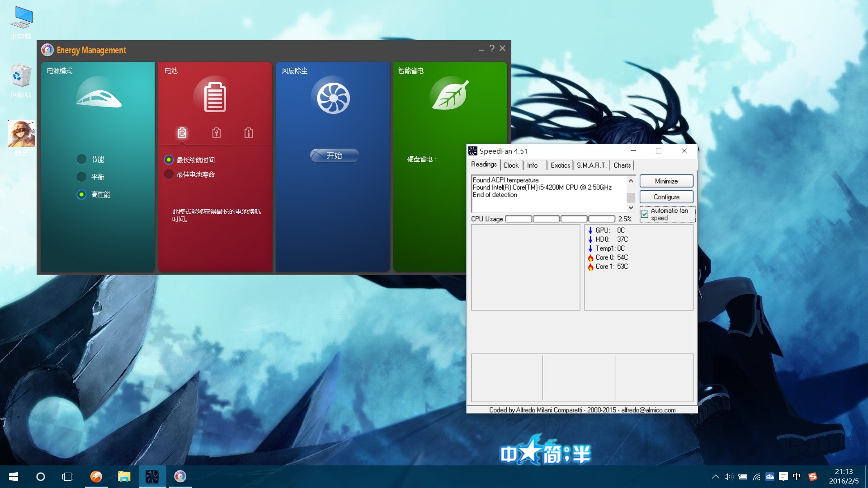
Task: Click the HD0: 37C reading
Action: (x=612, y=239)
